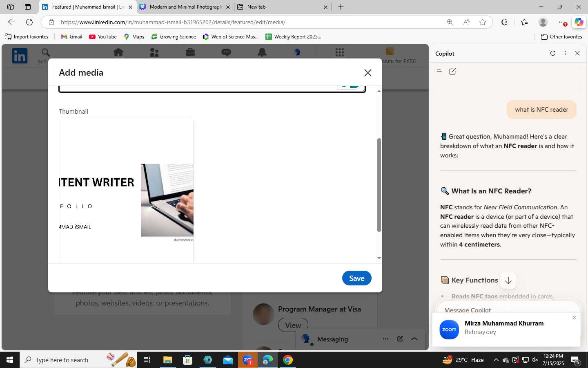Open LinkedIn My Network icon
The image size is (588, 368).
coord(154,52)
